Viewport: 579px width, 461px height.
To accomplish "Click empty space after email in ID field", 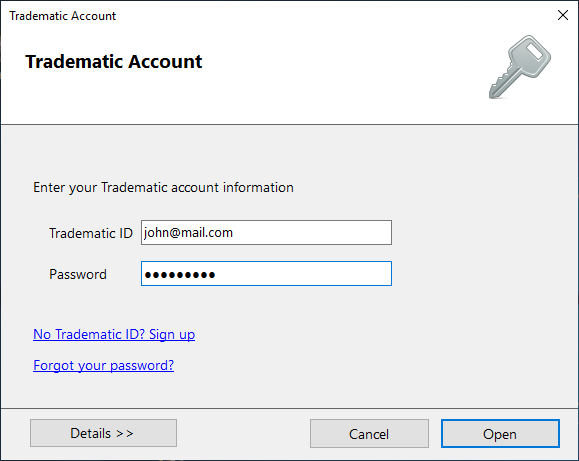I will pos(312,232).
